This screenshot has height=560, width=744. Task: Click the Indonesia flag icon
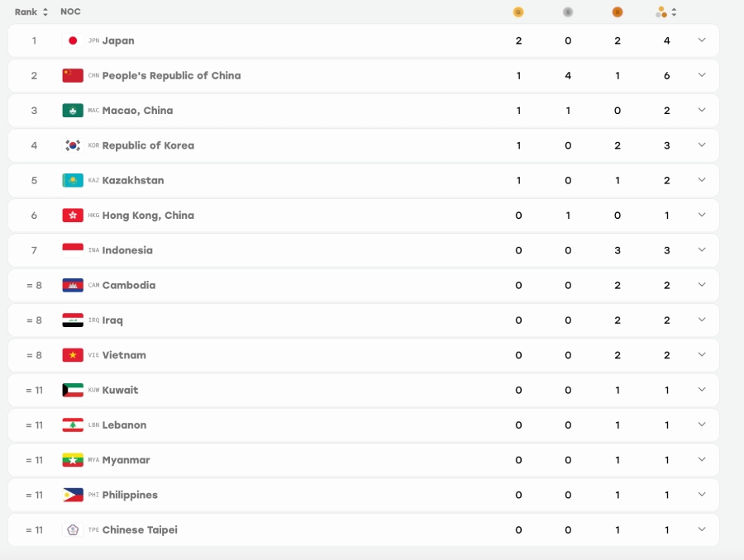coord(73,250)
